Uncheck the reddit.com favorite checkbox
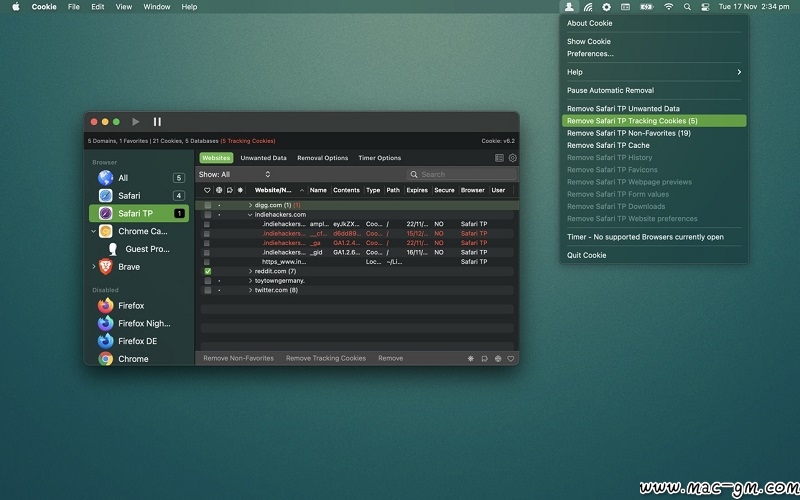The height and width of the screenshot is (500, 800). pyautogui.click(x=208, y=271)
